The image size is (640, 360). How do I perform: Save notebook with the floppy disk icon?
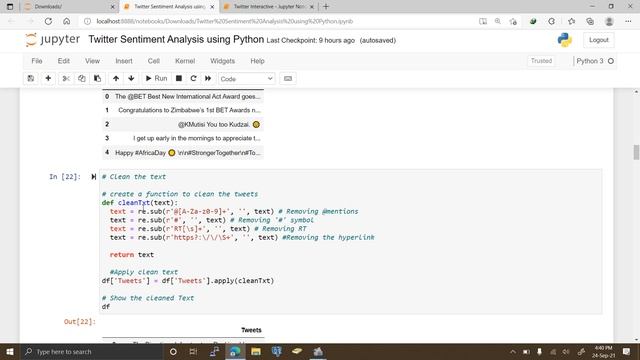point(31,78)
